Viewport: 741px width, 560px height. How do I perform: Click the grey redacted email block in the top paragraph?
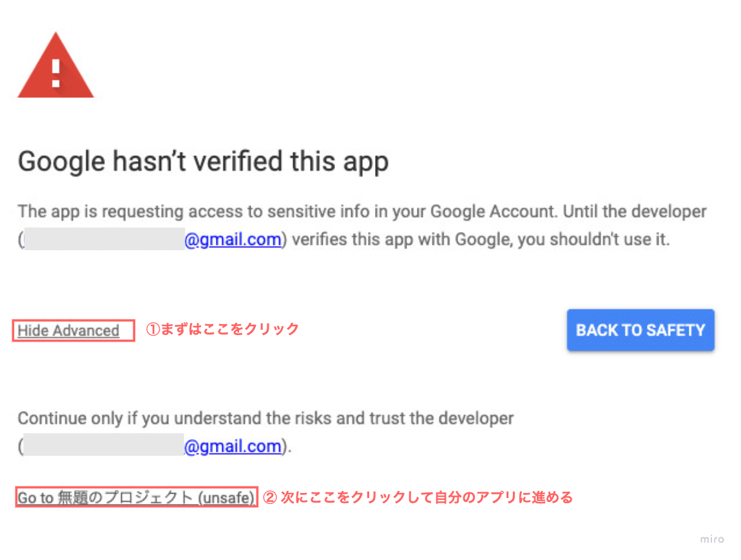tap(103, 240)
